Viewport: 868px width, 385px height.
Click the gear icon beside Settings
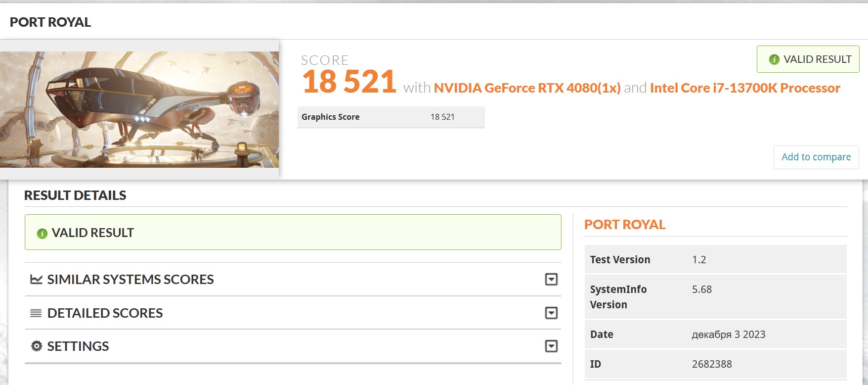[x=36, y=346]
